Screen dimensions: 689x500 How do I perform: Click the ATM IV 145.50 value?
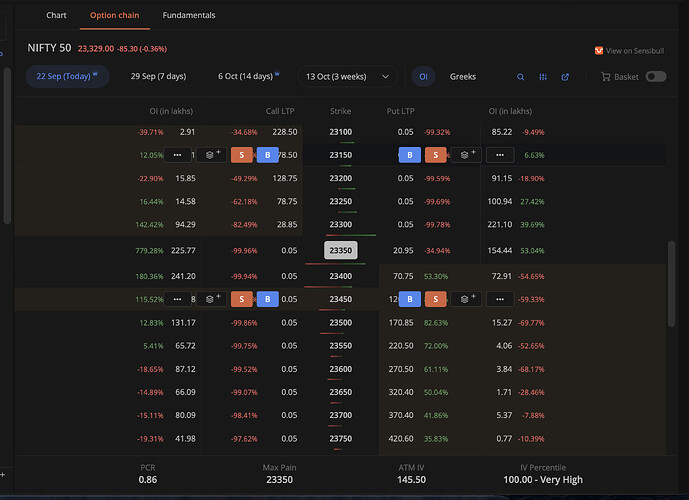(x=411, y=480)
